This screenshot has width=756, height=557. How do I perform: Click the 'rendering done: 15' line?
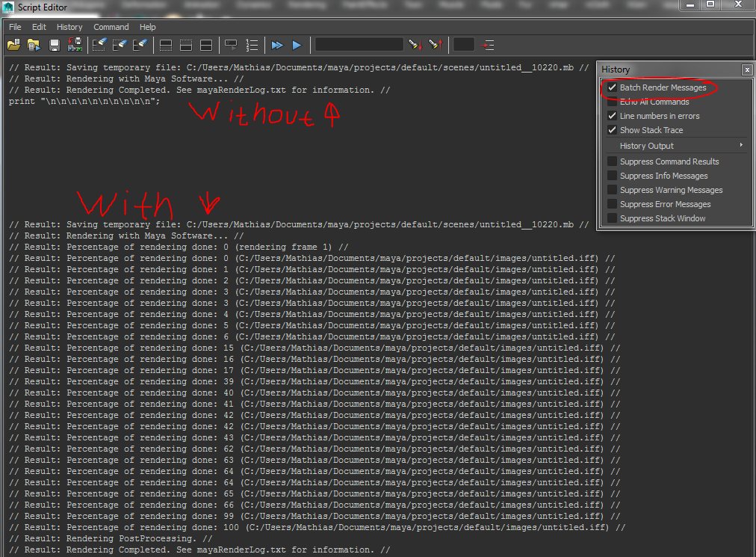[315, 348]
